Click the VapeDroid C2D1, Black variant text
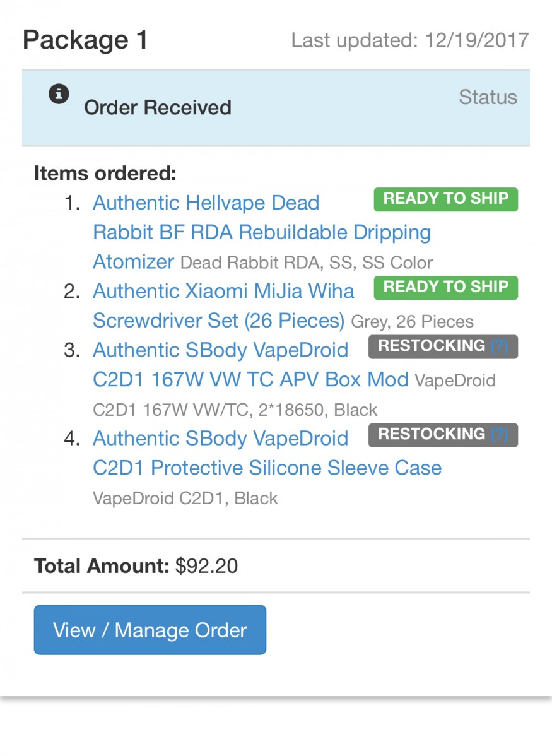The height and width of the screenshot is (756, 552). (x=185, y=499)
